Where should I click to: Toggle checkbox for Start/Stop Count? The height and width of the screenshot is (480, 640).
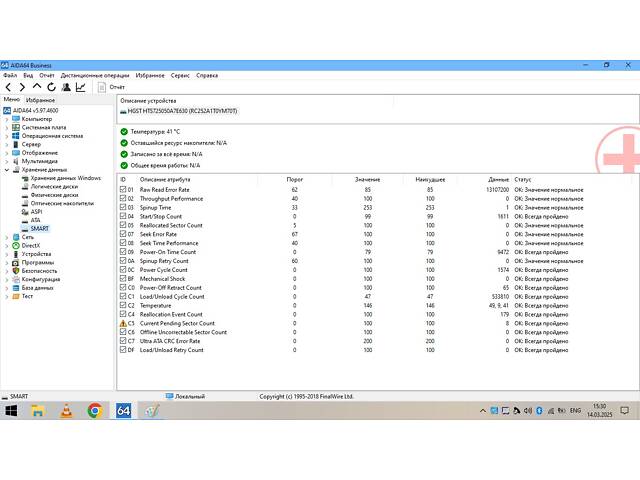pyautogui.click(x=123, y=216)
